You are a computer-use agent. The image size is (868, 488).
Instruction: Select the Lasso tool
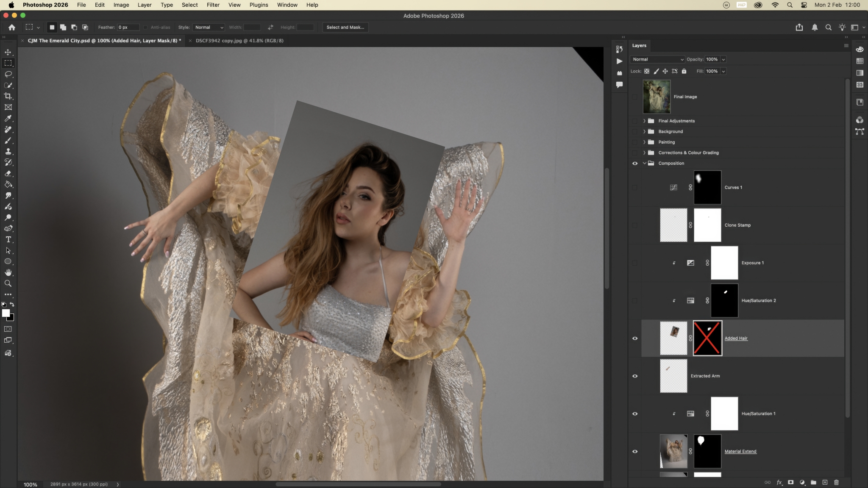click(x=8, y=74)
